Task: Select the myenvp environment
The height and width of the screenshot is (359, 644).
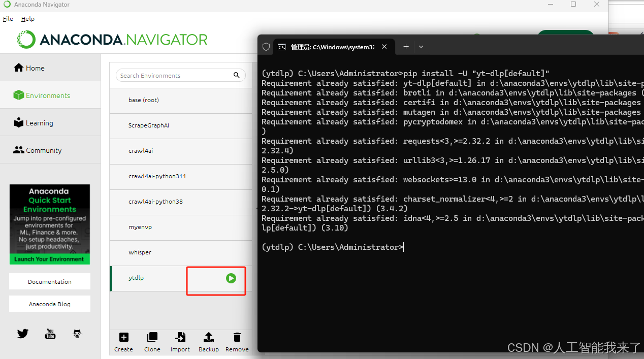Action: 181,227
